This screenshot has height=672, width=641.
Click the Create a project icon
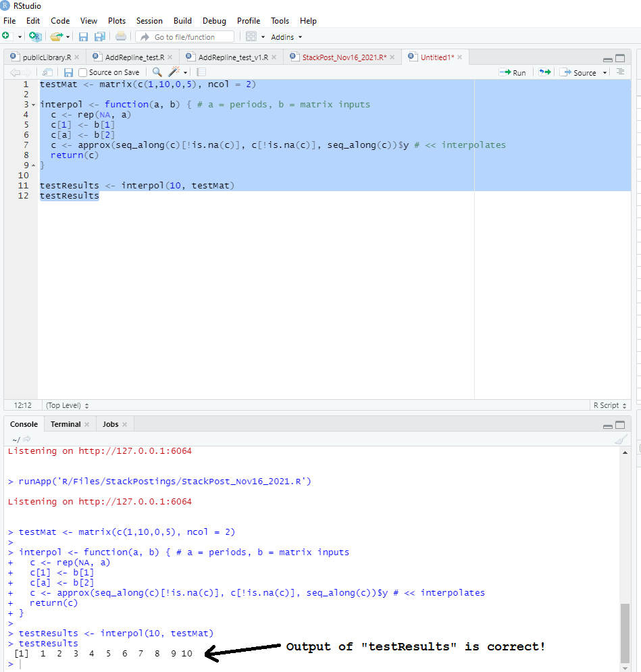[x=35, y=37]
